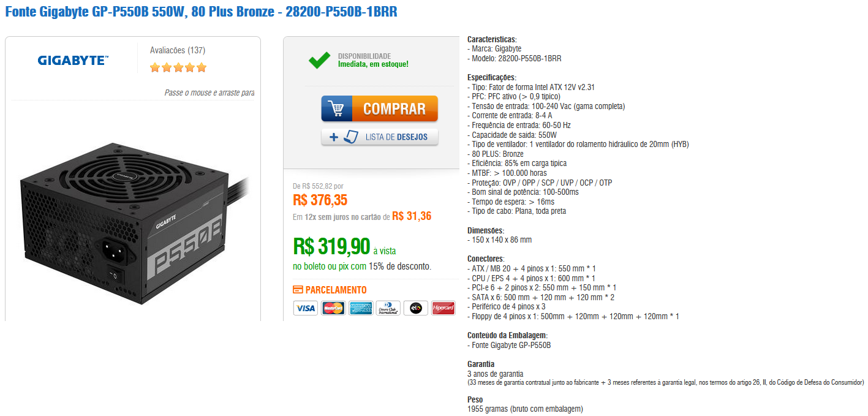Click the COMPRAR button

coord(380,108)
